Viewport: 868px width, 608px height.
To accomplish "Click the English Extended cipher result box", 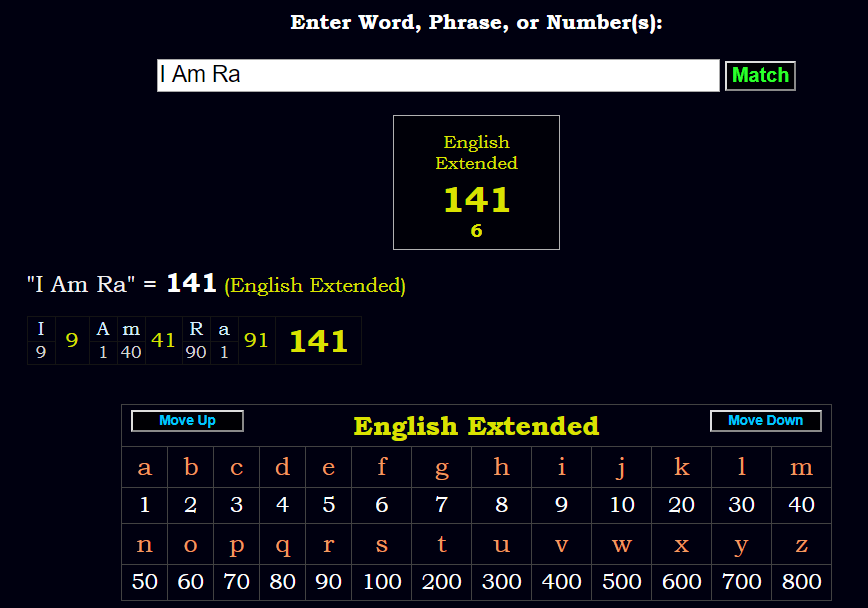I will tap(477, 182).
